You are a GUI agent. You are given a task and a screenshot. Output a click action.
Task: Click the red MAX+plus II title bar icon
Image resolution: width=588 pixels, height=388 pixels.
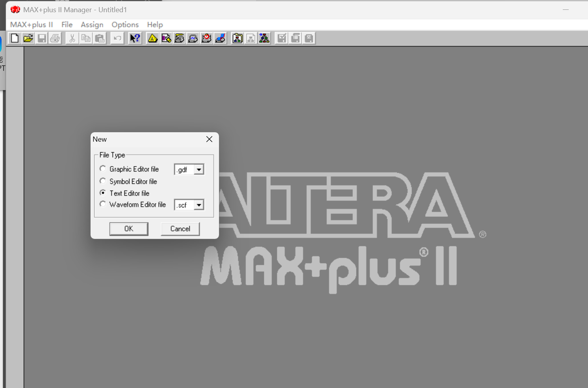coord(15,9)
